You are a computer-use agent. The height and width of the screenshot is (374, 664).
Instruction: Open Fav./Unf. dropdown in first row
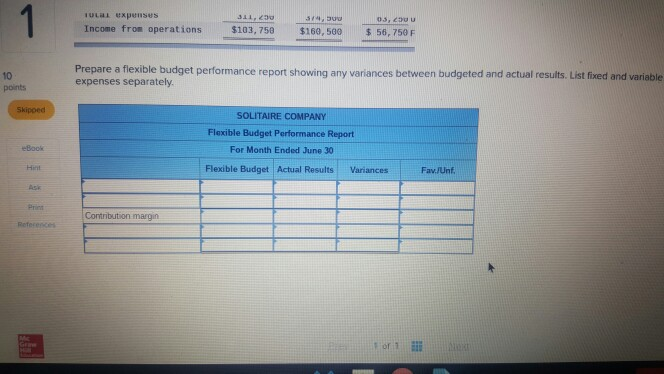[x=437, y=188]
